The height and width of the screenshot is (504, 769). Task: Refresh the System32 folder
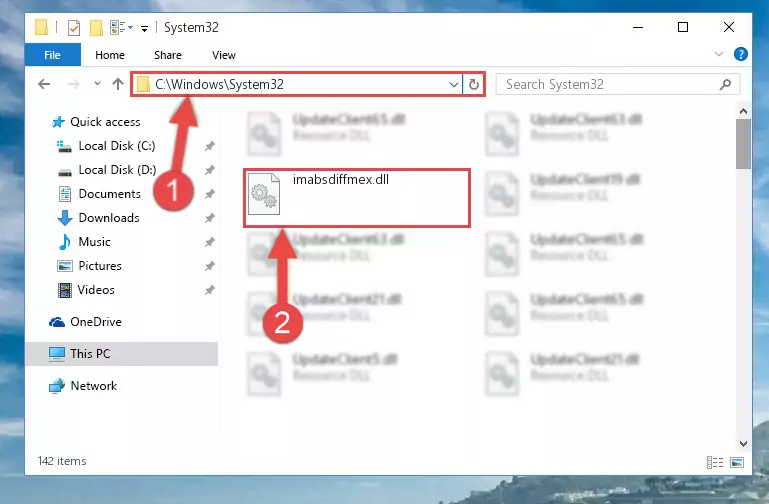(474, 84)
